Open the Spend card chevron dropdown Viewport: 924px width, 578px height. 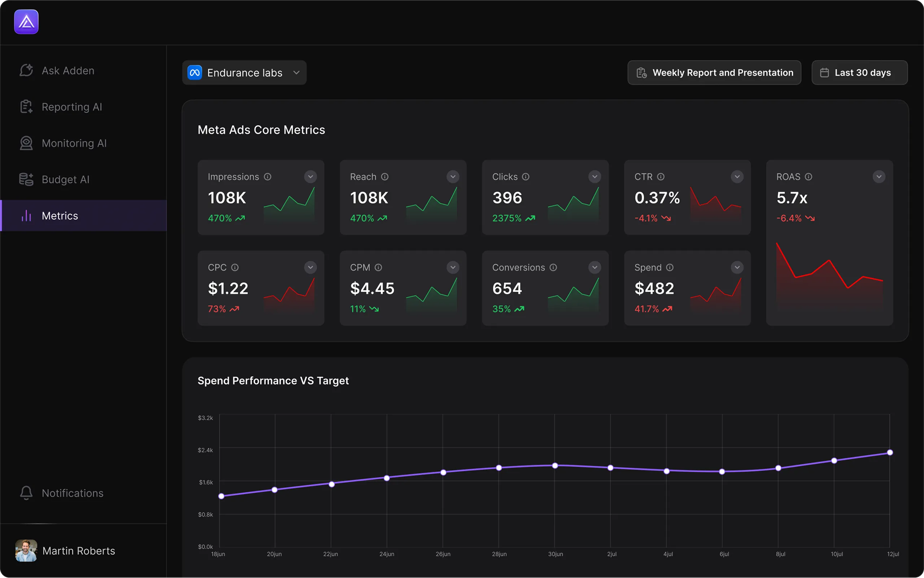click(x=737, y=267)
